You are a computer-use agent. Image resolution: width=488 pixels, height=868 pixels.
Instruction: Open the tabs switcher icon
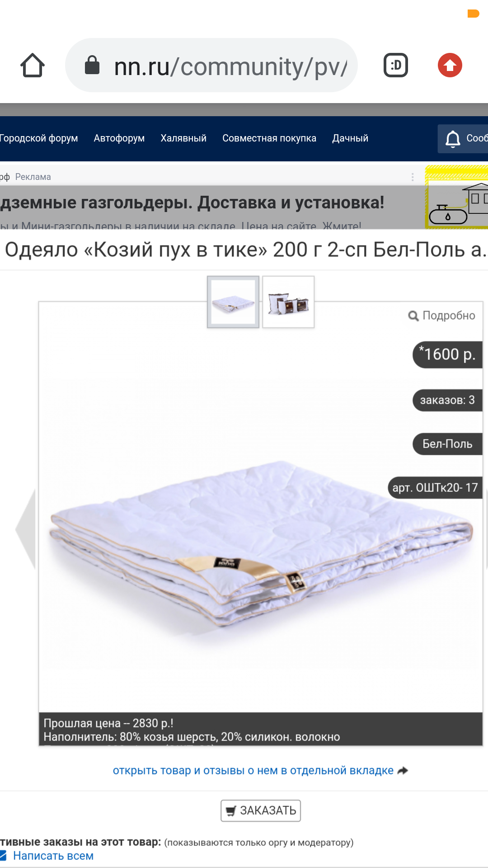396,65
